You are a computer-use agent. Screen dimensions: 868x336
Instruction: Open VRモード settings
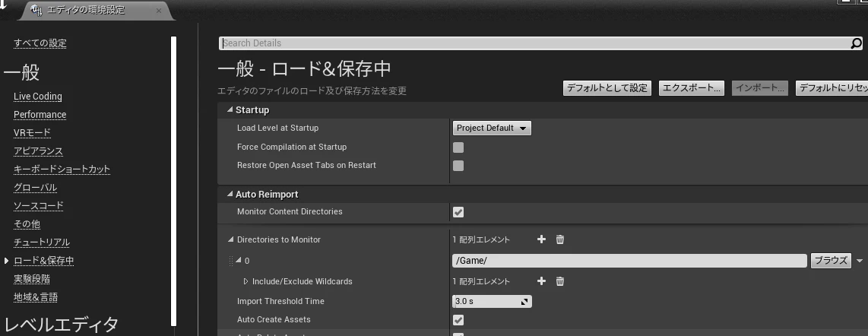coord(32,133)
